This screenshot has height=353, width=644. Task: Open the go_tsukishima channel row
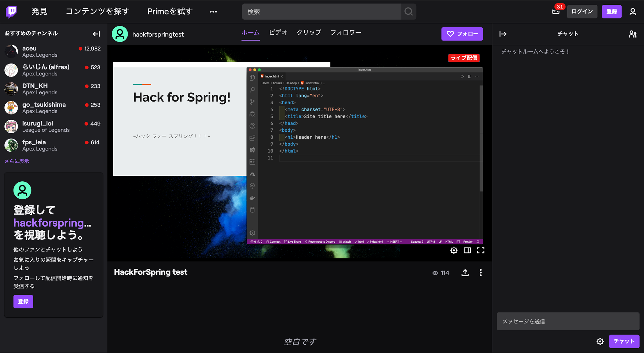pos(53,108)
